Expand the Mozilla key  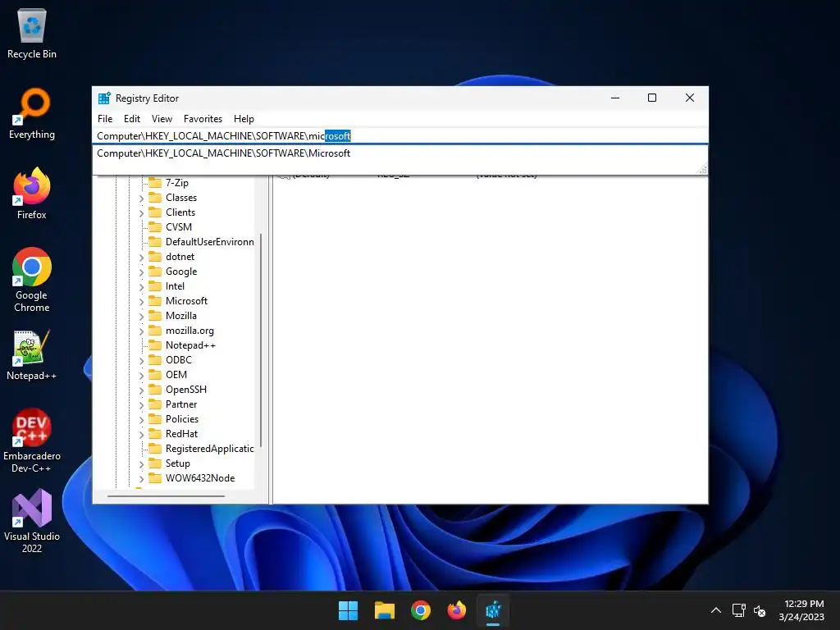point(141,317)
